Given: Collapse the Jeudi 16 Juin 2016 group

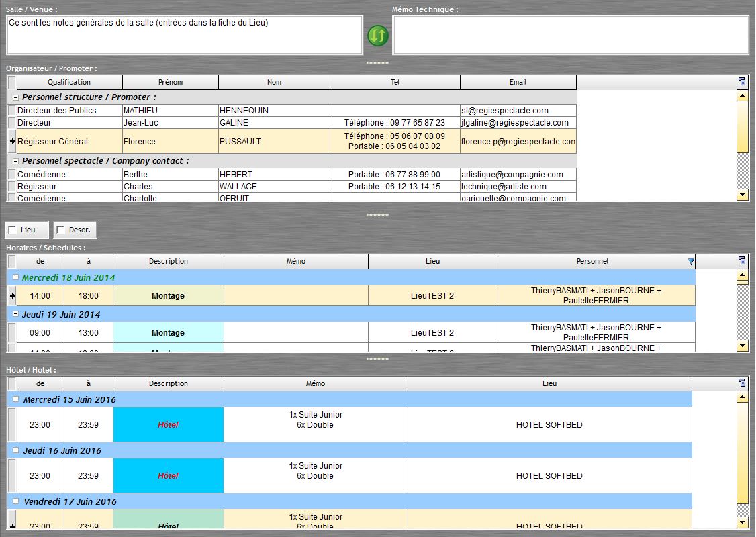Looking at the screenshot, I should 15,450.
